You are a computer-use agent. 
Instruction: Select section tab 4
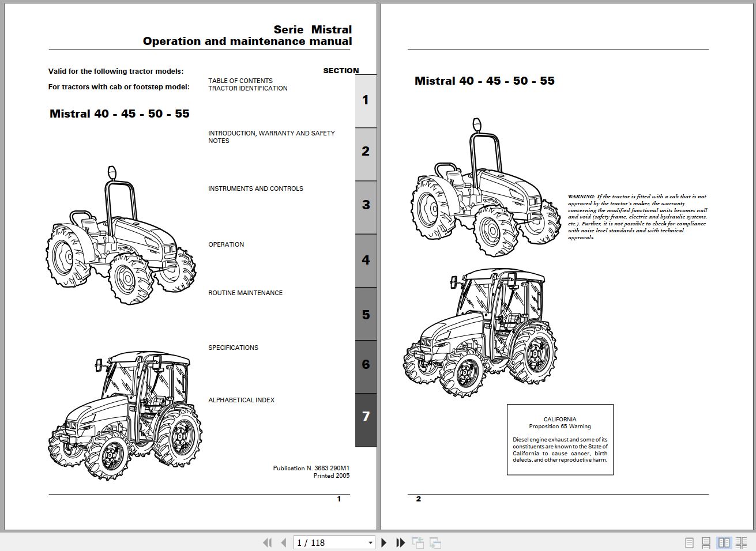pos(366,260)
